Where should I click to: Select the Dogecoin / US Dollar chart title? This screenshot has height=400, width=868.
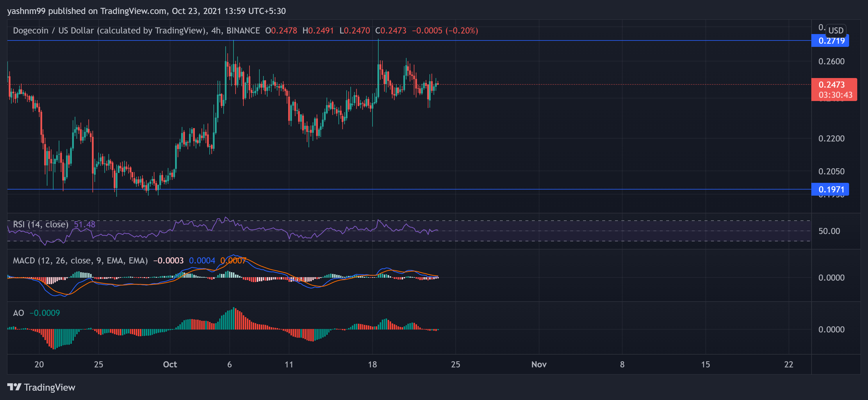point(109,31)
